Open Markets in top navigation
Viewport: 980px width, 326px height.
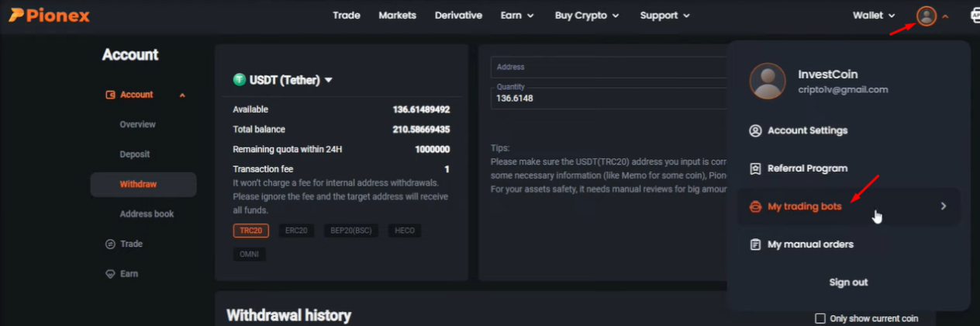(x=398, y=16)
